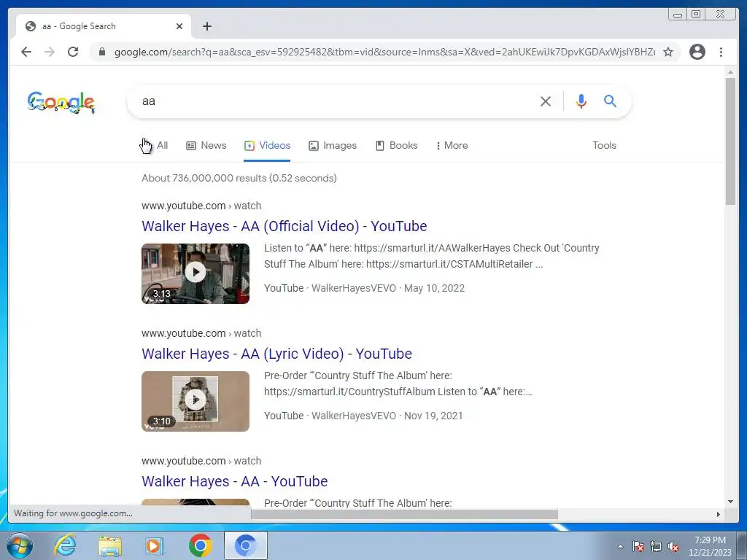The height and width of the screenshot is (560, 747).
Task: Start voice search with the microphone icon
Action: click(x=581, y=101)
